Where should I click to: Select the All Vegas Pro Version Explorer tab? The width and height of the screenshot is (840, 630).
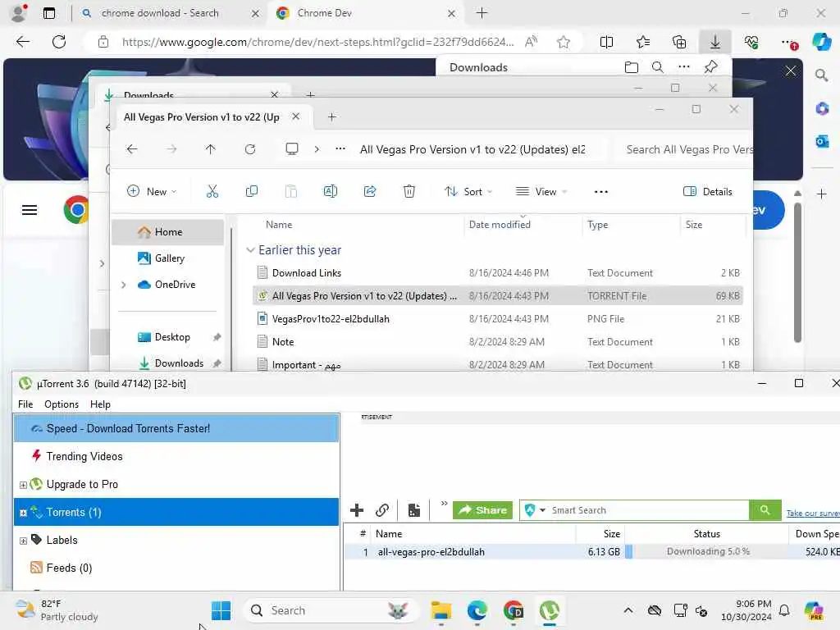(x=209, y=116)
